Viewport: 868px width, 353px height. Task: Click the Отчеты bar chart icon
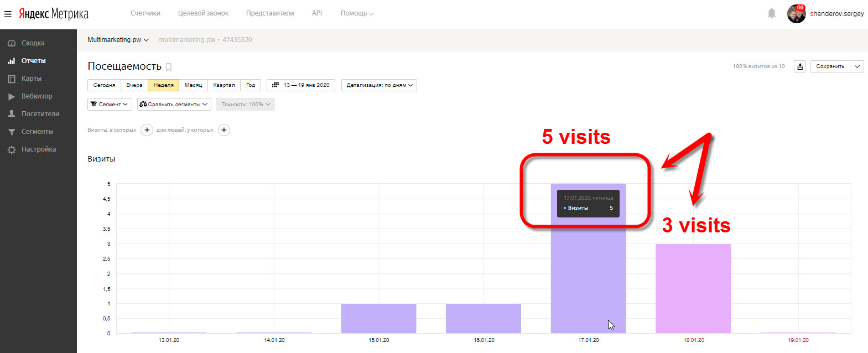pyautogui.click(x=11, y=61)
